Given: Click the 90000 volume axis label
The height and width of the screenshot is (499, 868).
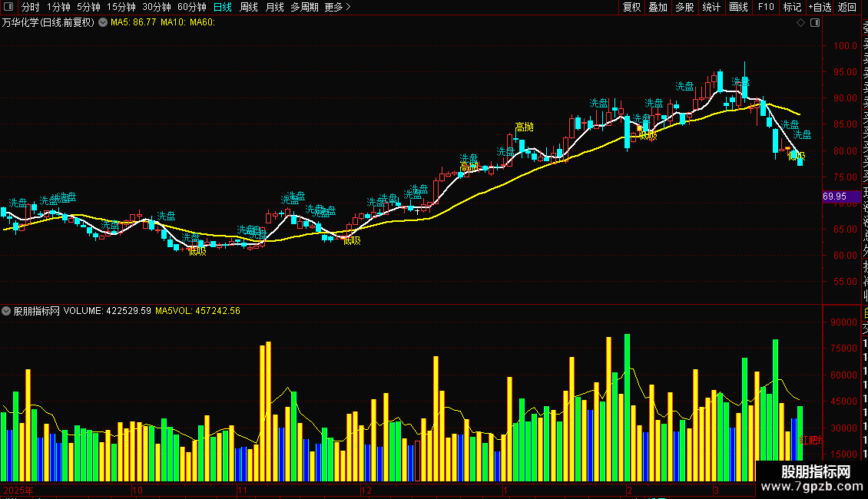Looking at the screenshot, I should 843,322.
